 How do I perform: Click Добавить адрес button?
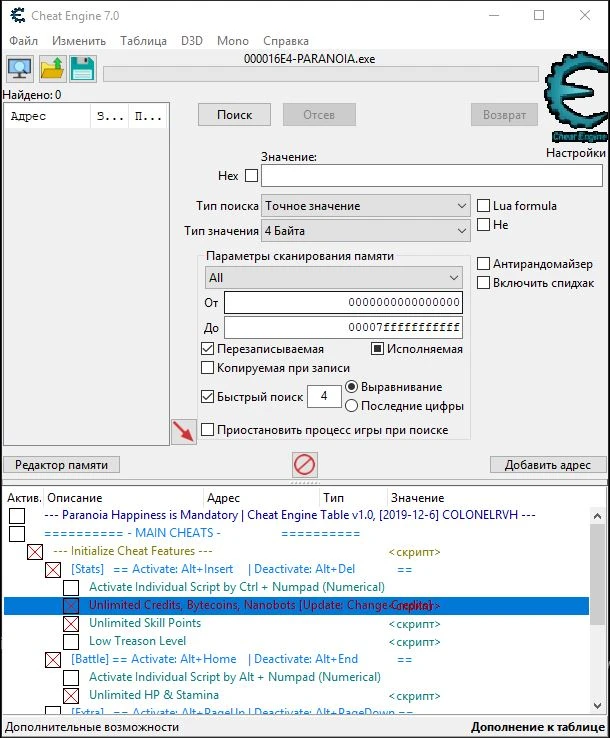point(548,465)
